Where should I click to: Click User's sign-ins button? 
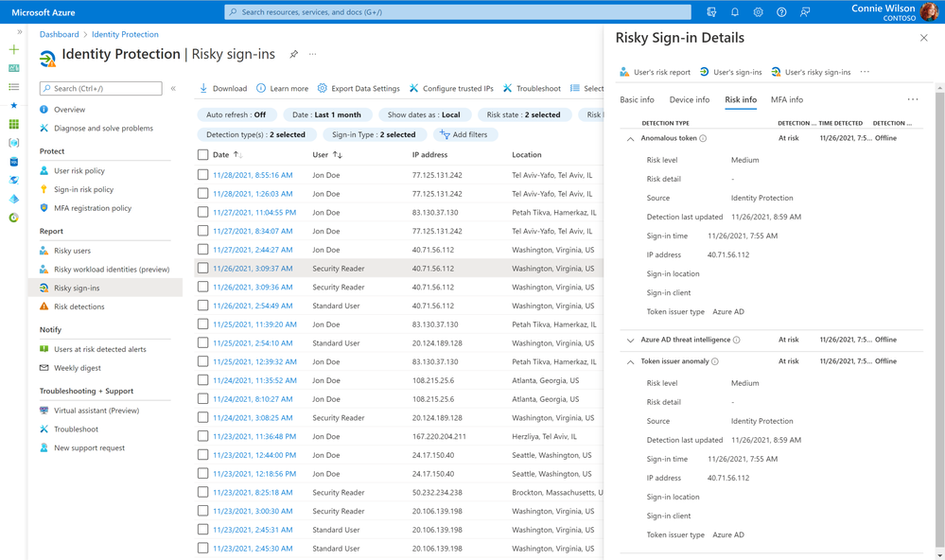tap(730, 72)
